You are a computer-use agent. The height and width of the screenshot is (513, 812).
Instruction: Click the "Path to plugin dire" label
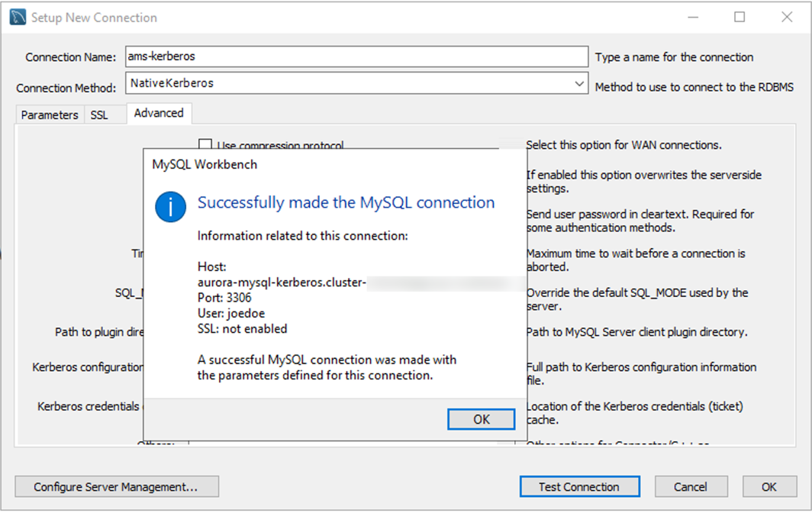(99, 332)
